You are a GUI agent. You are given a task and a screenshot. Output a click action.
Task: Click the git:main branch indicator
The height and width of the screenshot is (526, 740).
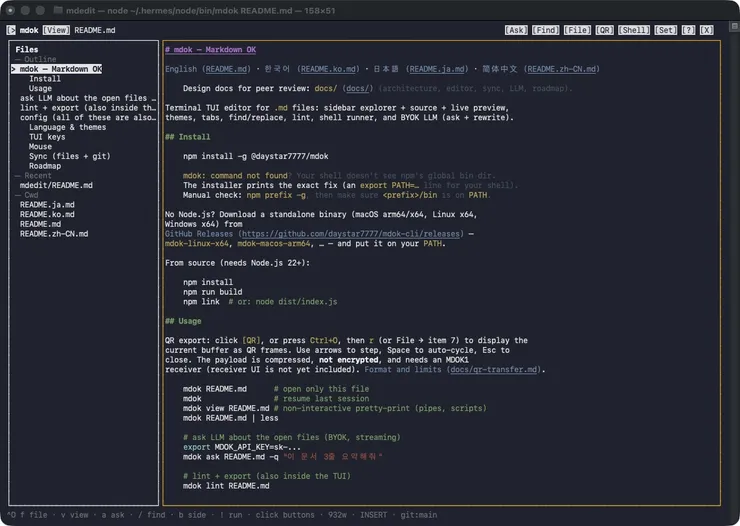419,515
